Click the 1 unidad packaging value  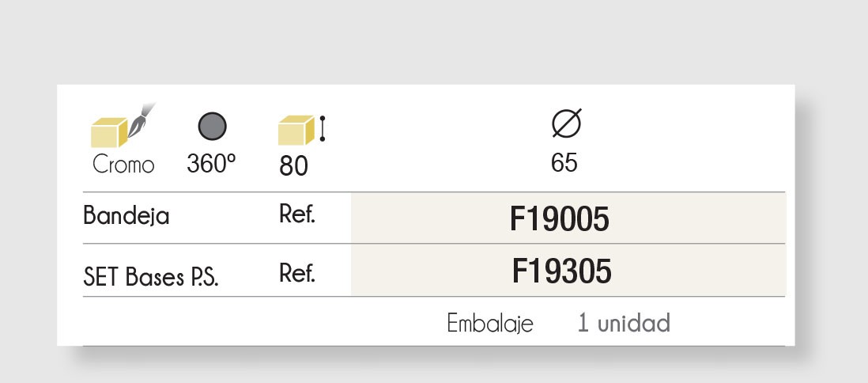click(x=623, y=323)
